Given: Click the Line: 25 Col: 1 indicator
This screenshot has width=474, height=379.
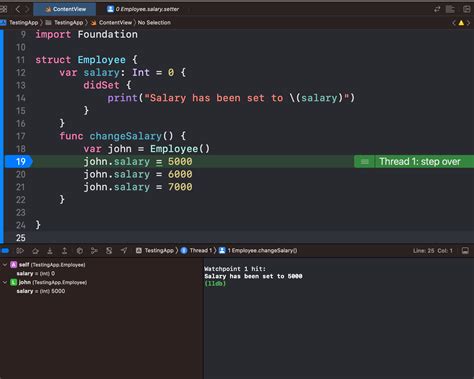Looking at the screenshot, I should click(433, 251).
